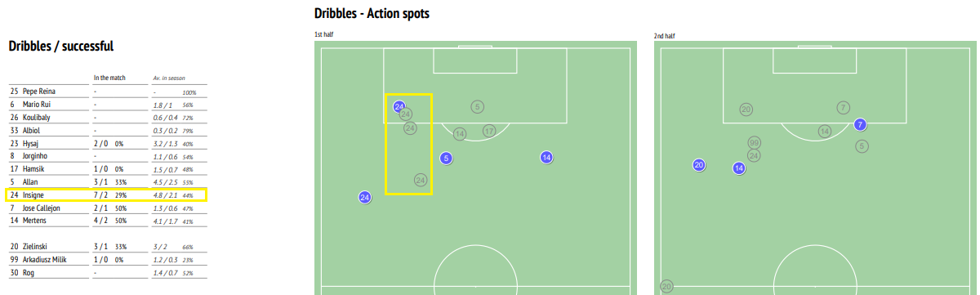This screenshot has width=980, height=295.
Task: Select grey 99 marker in 2nd half pitch
Action: pyautogui.click(x=754, y=142)
